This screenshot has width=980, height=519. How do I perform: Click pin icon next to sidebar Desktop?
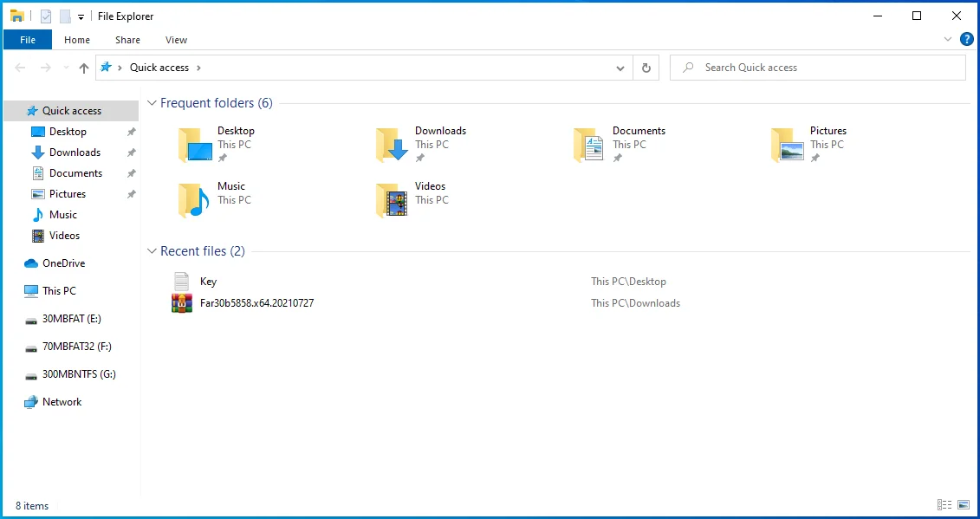click(131, 132)
